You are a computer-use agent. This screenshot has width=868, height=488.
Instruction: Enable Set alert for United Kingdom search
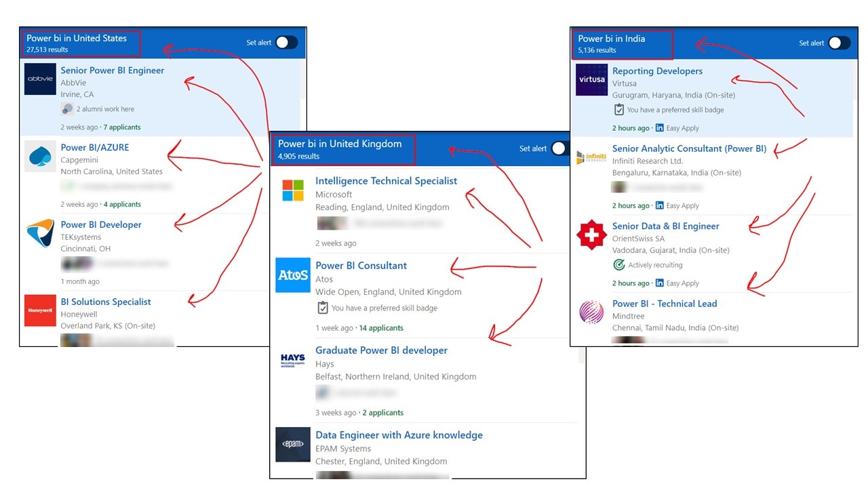559,148
